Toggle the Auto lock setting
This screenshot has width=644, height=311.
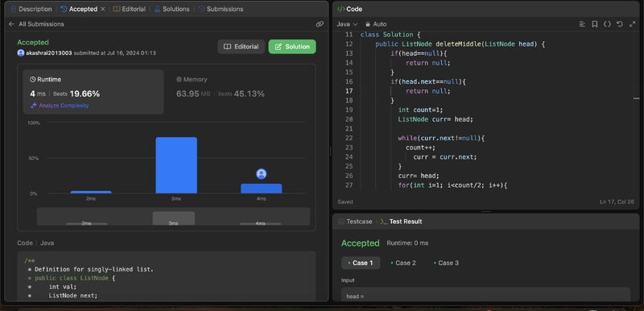point(376,24)
